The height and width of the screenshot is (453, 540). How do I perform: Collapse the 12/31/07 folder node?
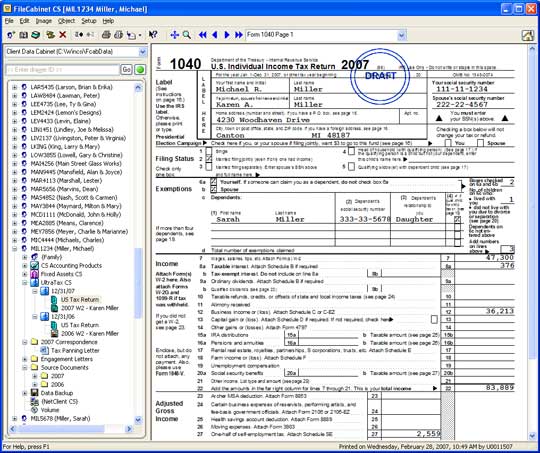35,291
